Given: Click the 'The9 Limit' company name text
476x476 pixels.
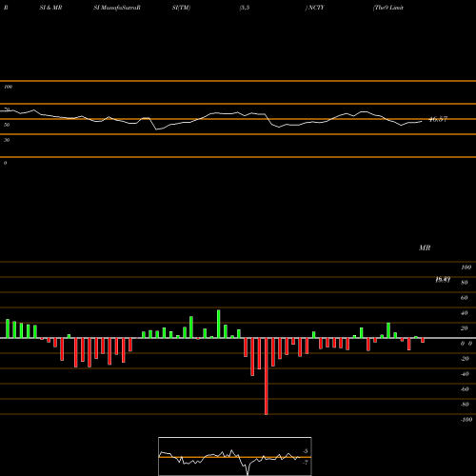Looking at the screenshot, I should coord(388,8).
